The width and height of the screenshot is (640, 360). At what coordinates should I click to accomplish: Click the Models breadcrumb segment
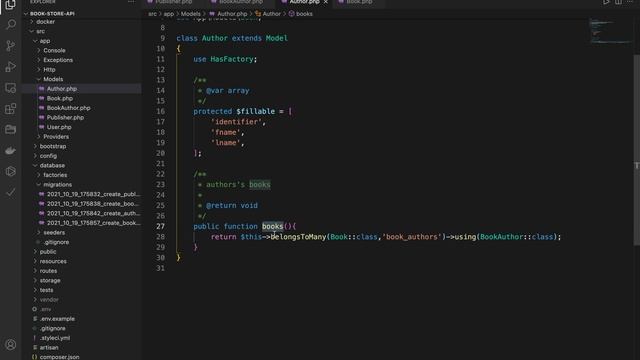coord(191,14)
